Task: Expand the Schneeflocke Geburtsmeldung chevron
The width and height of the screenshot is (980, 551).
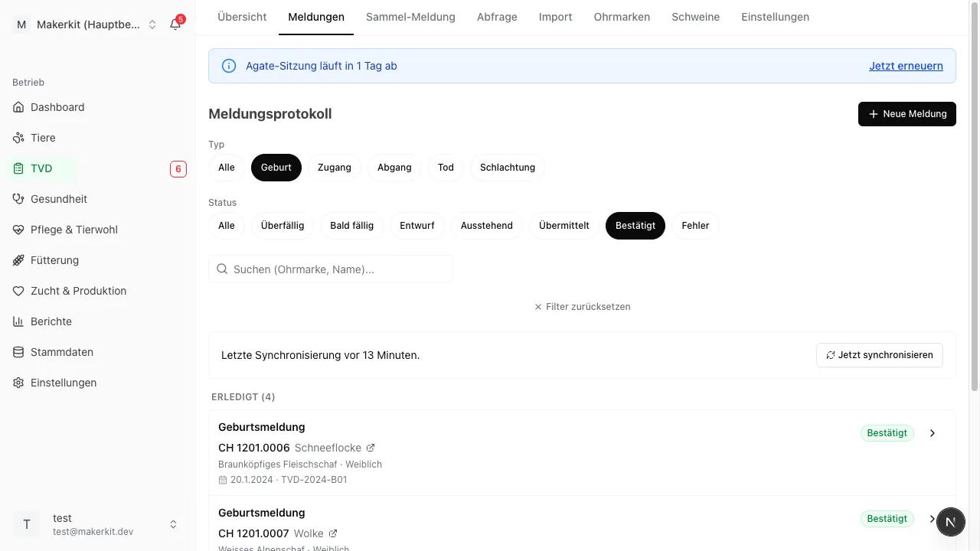Action: click(933, 433)
